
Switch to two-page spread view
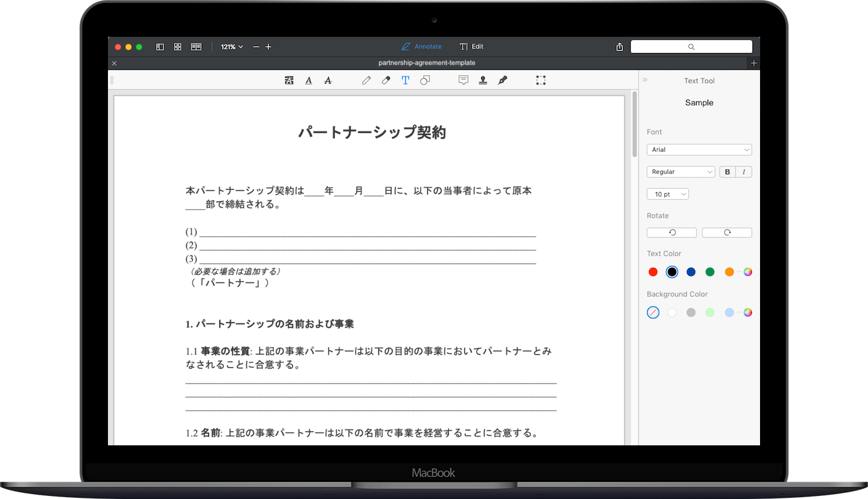click(x=196, y=47)
